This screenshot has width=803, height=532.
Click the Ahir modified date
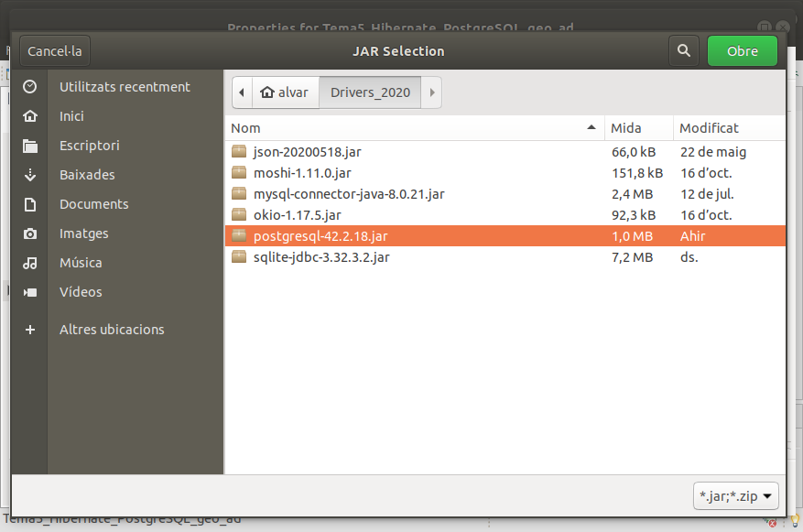pos(692,236)
